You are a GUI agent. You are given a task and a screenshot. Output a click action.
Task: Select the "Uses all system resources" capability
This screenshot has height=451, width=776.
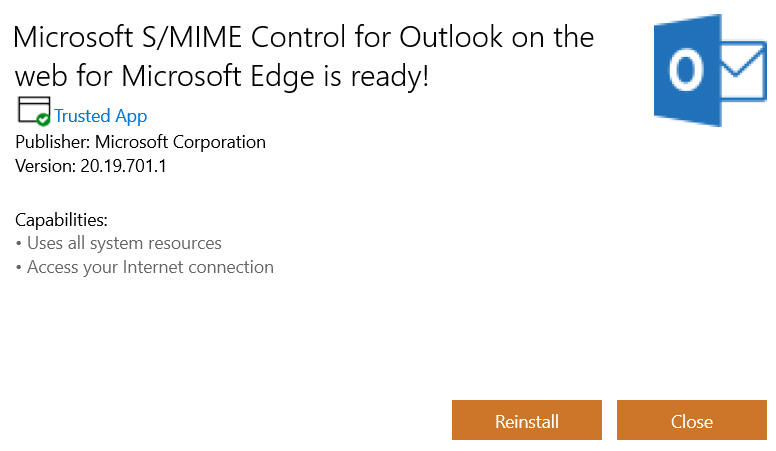point(124,243)
